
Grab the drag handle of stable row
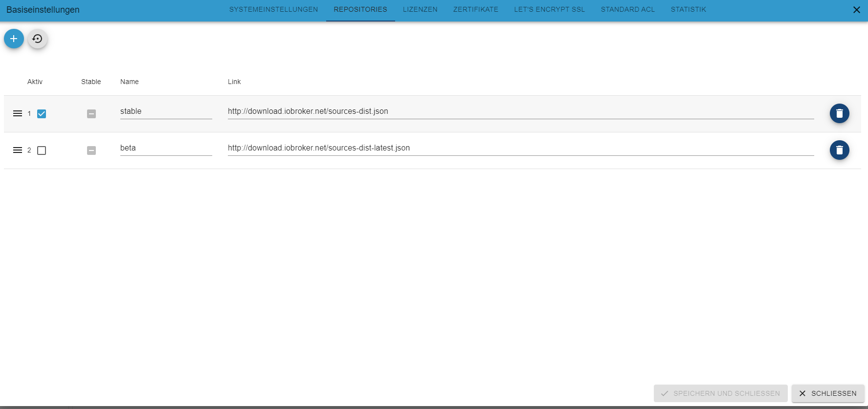(18, 113)
